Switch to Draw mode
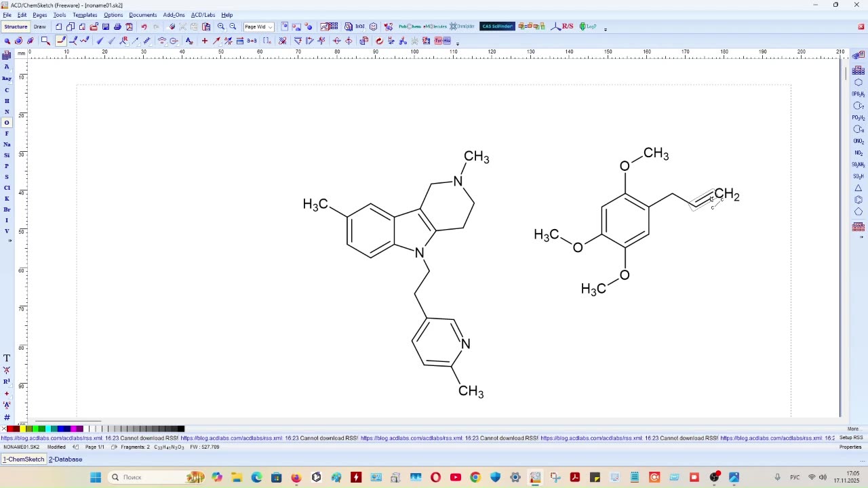The image size is (868, 488). point(40,26)
